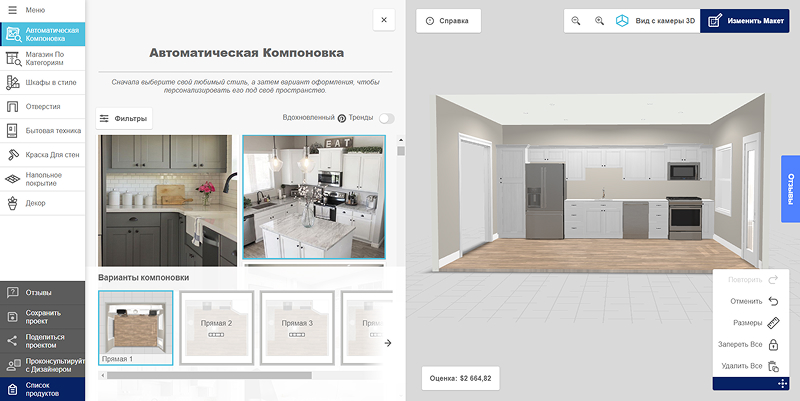Select the microwave in 3D view
The height and width of the screenshot is (401, 800).
[684, 171]
